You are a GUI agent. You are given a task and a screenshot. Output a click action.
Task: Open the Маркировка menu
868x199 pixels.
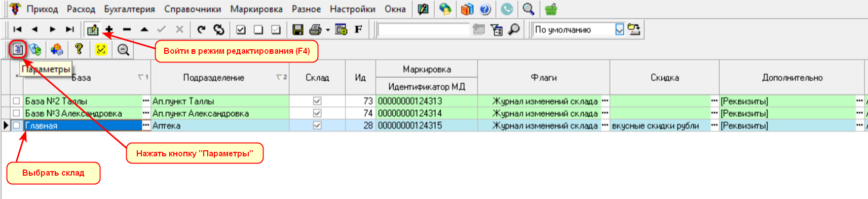click(256, 9)
